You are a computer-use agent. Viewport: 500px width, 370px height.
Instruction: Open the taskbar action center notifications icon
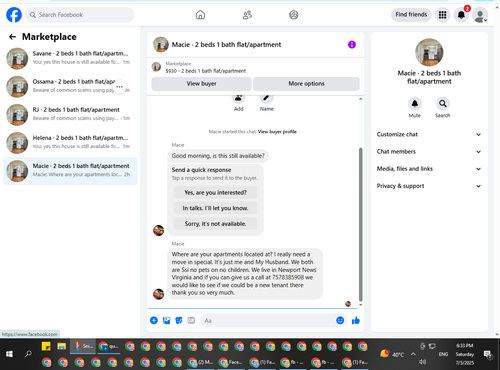(x=488, y=354)
